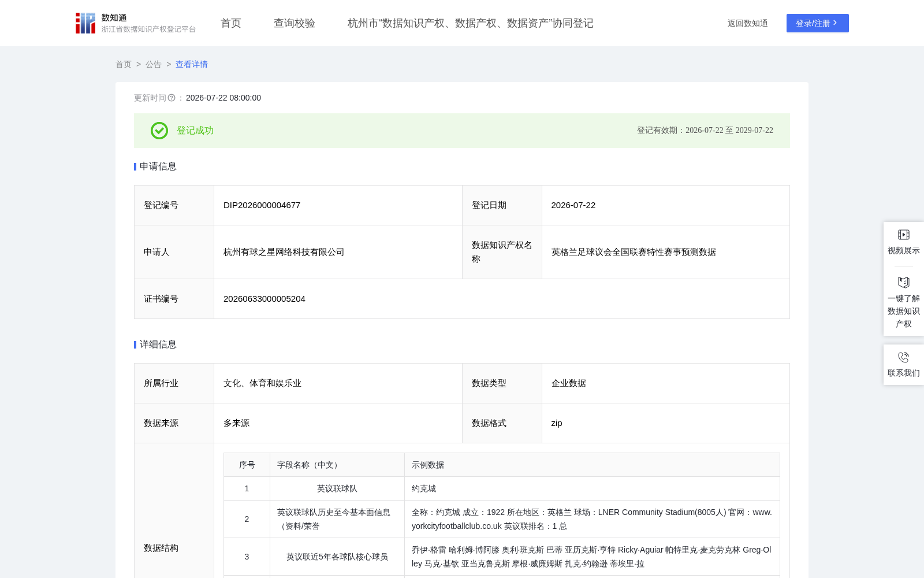The width and height of the screenshot is (924, 578).
Task: Click field name 英议联球队历史至今基本面信息
Action: pos(334,519)
